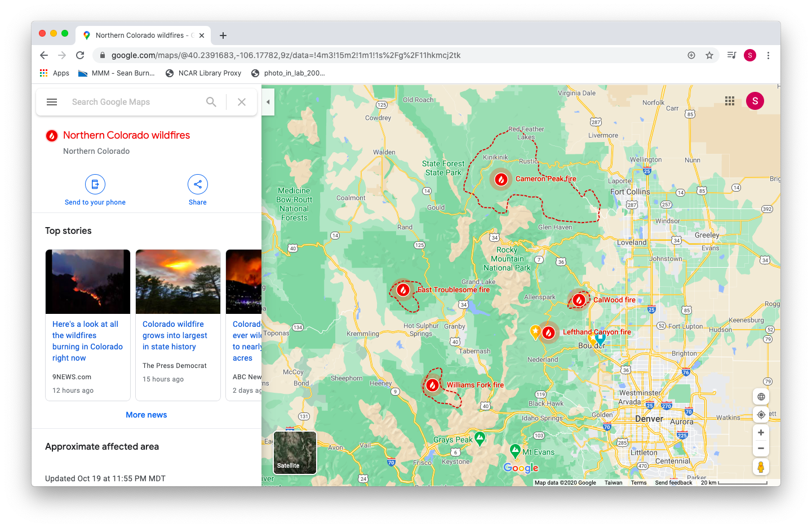The width and height of the screenshot is (812, 528).
Task: Open the Google apps grid
Action: (730, 101)
